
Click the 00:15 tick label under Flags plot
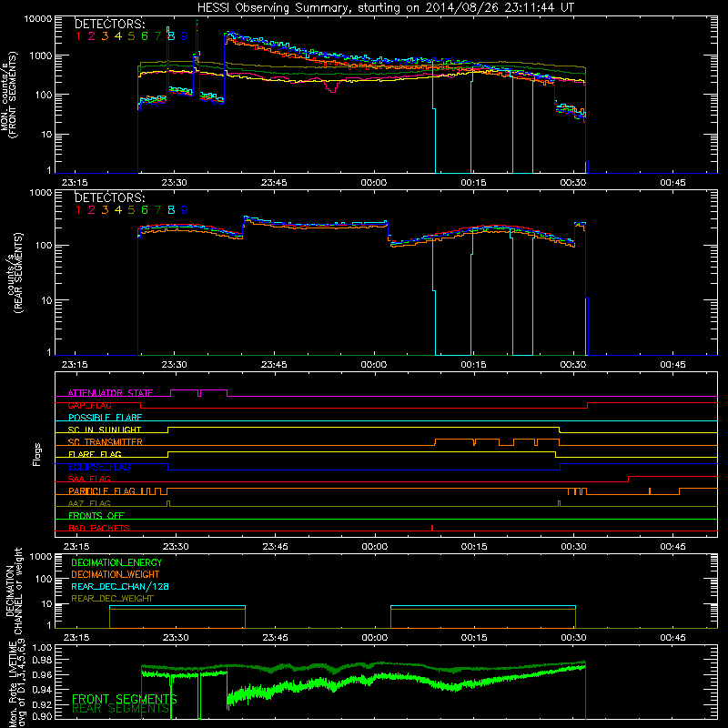tap(474, 547)
